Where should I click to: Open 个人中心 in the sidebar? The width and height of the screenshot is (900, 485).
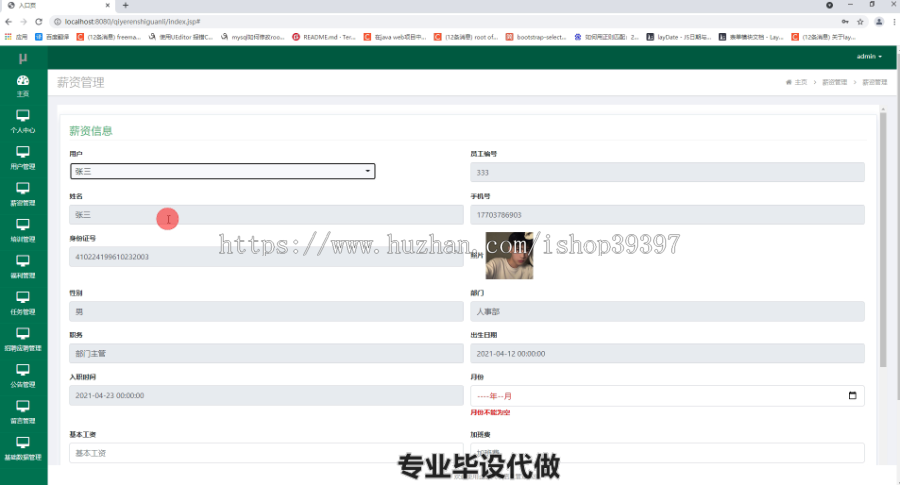point(23,121)
